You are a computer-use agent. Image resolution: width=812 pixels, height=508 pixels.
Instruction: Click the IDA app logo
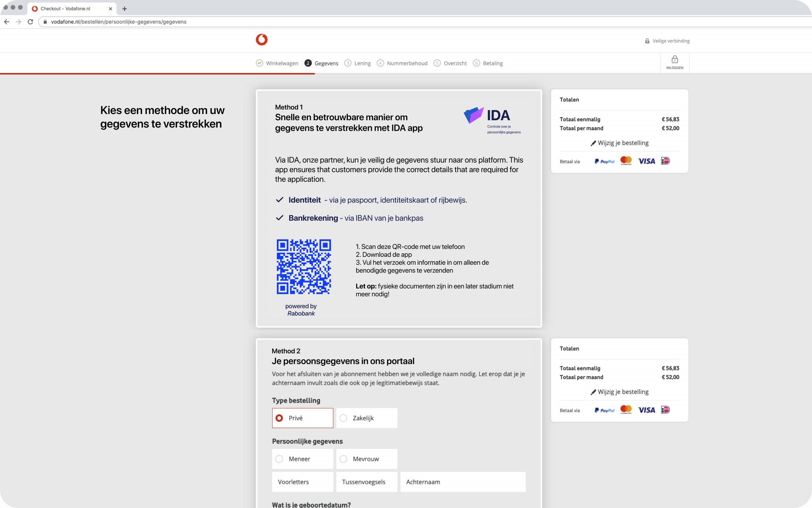[x=493, y=120]
